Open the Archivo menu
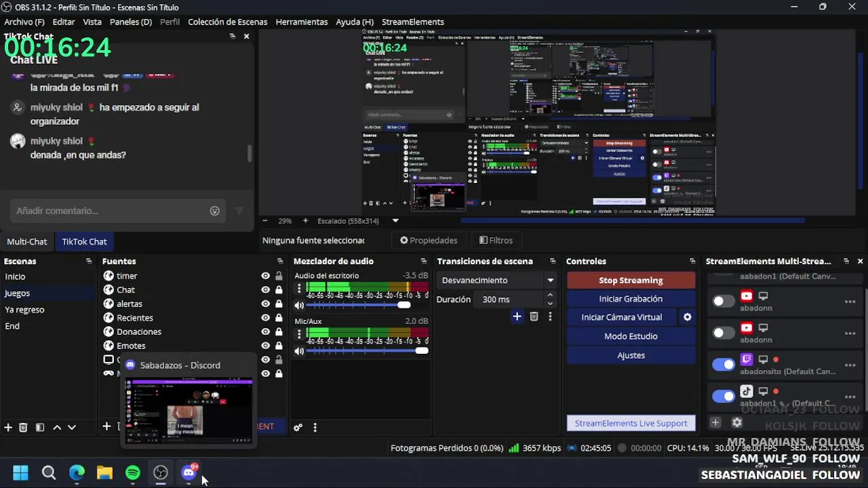This screenshot has height=488, width=868. pos(24,22)
